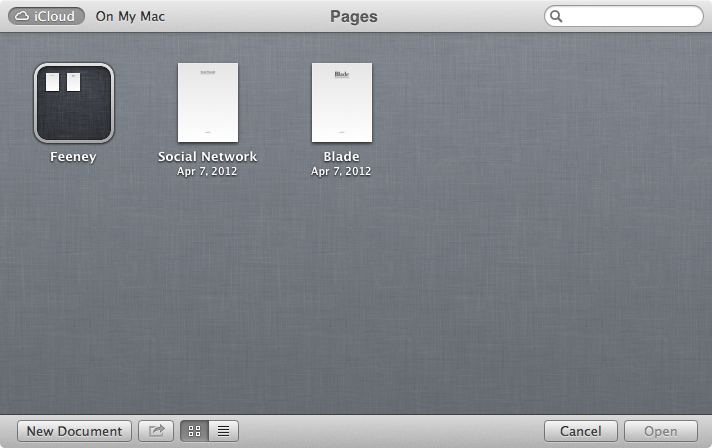Click the Apr 7, 2012 date under Blade

341,171
